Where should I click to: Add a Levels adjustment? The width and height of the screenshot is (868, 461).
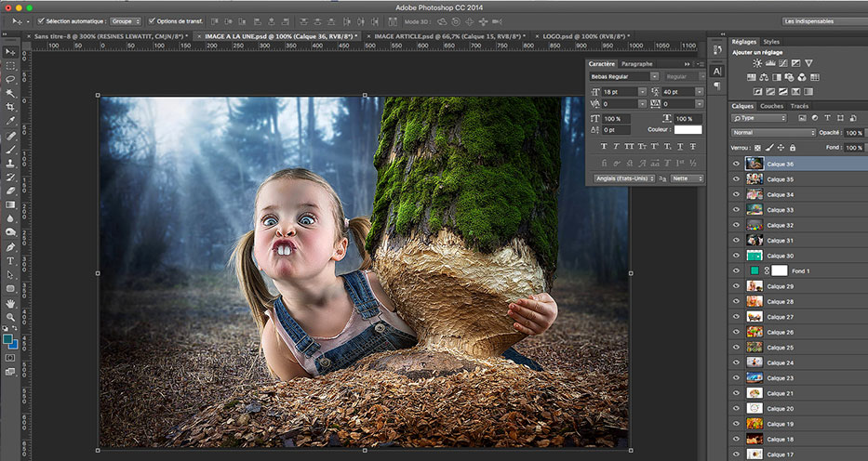tap(770, 63)
